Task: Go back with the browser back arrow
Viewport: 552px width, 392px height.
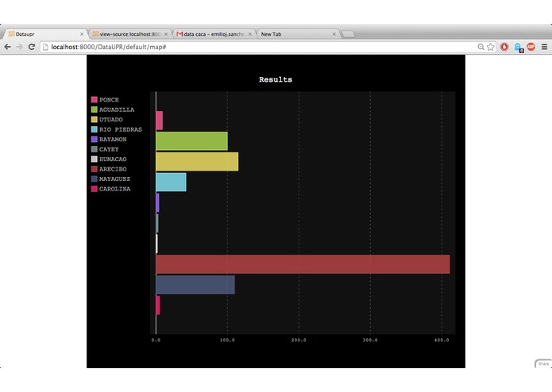Action: (x=7, y=47)
